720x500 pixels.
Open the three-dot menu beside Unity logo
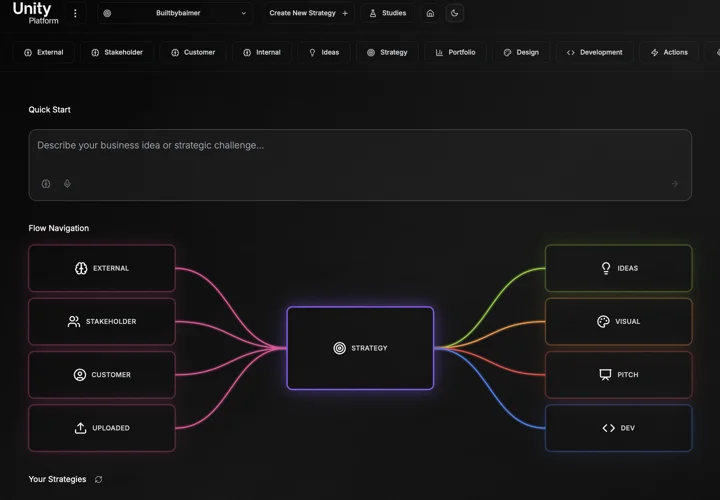(x=75, y=13)
